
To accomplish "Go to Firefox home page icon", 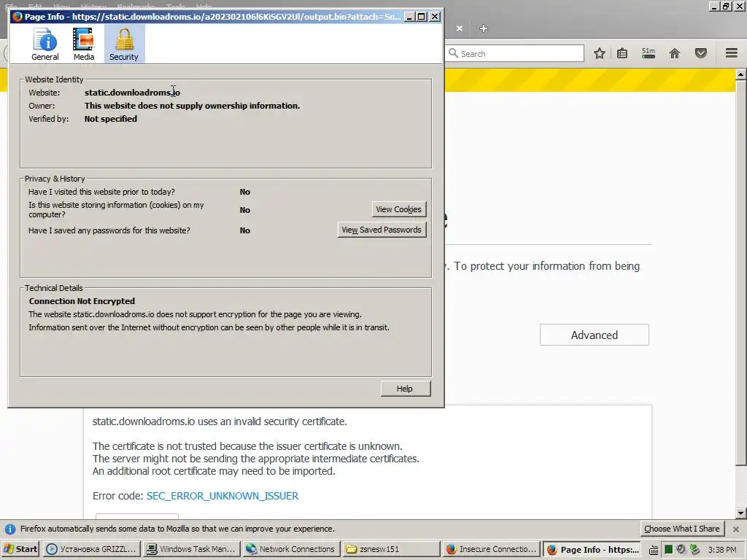I will pos(675,53).
